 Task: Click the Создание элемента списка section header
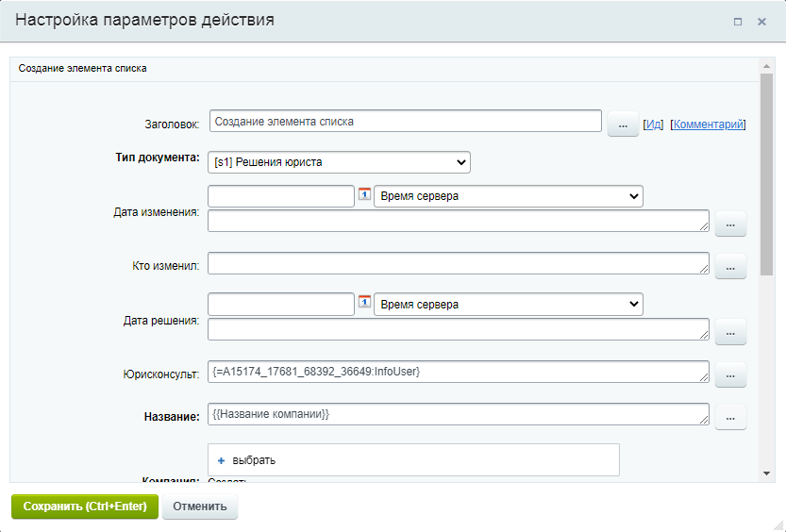coord(83,68)
